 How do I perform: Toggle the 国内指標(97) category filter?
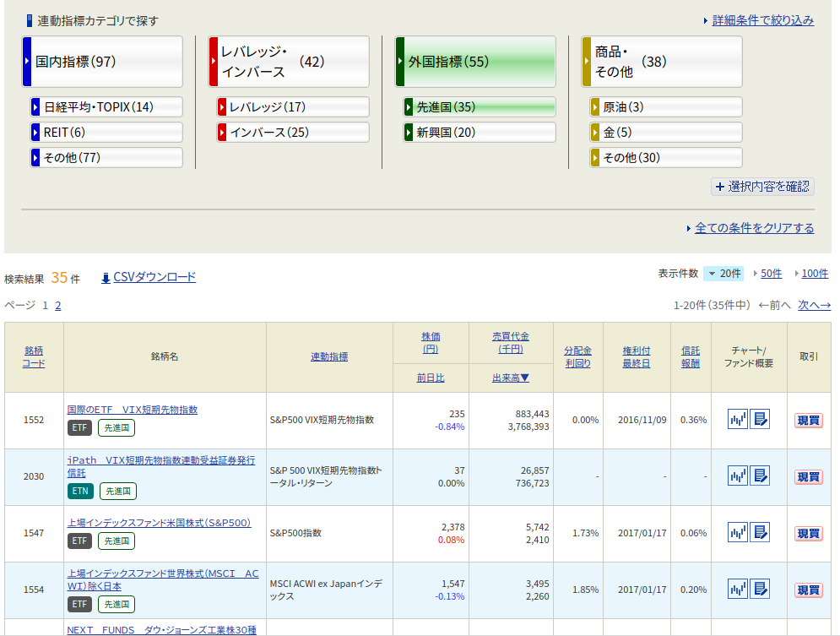[102, 62]
